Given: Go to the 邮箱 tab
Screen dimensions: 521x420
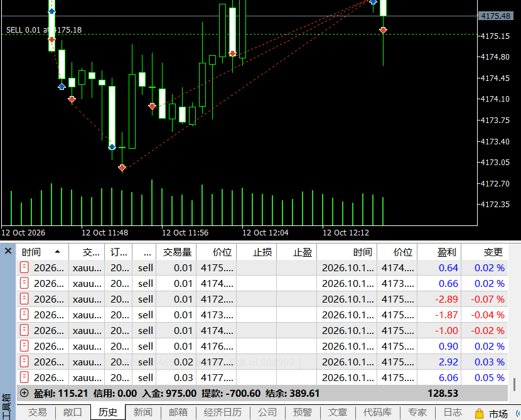Looking at the screenshot, I should click(x=178, y=412).
